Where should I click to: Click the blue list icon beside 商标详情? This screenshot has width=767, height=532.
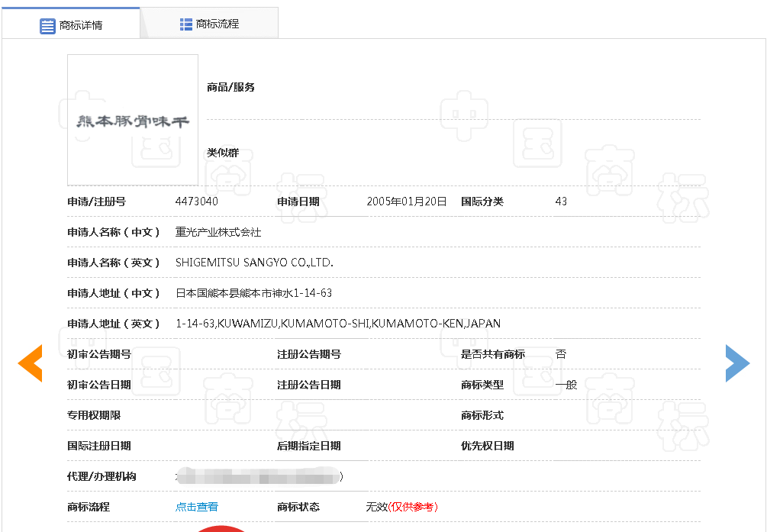point(47,26)
